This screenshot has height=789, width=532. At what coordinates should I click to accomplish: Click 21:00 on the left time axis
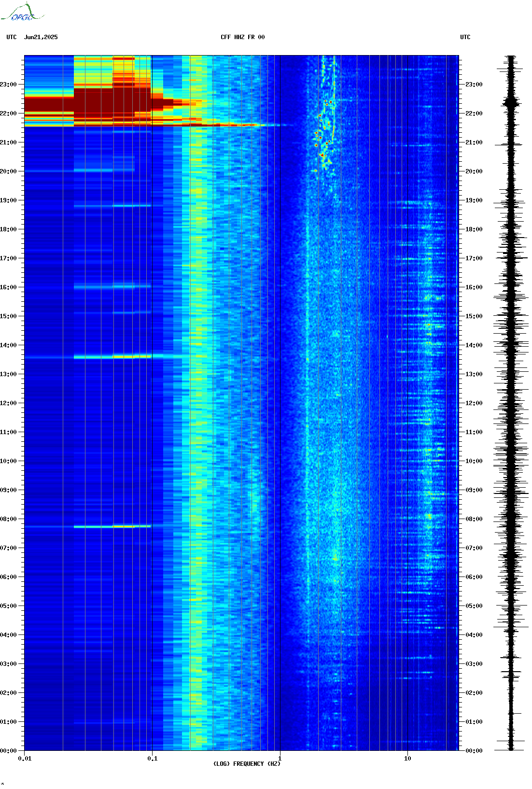click(8, 142)
